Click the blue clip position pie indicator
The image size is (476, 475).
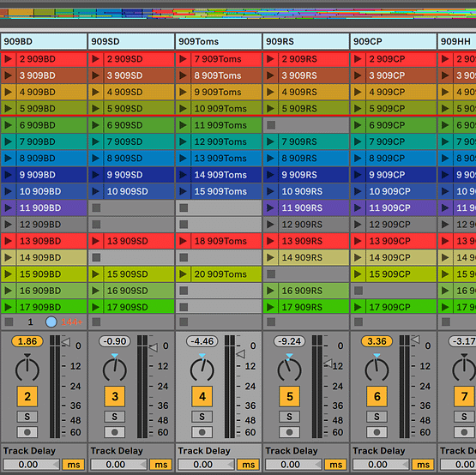51,322
